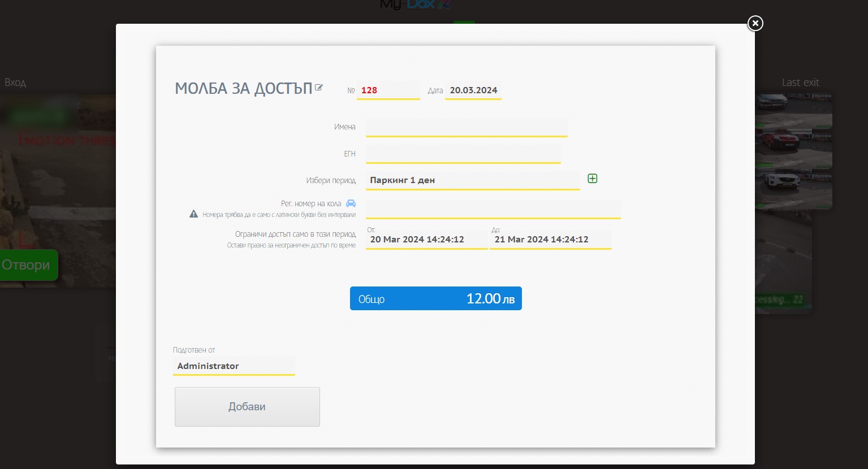
Task: Click the Подготвен от Administrator field
Action: (x=234, y=366)
